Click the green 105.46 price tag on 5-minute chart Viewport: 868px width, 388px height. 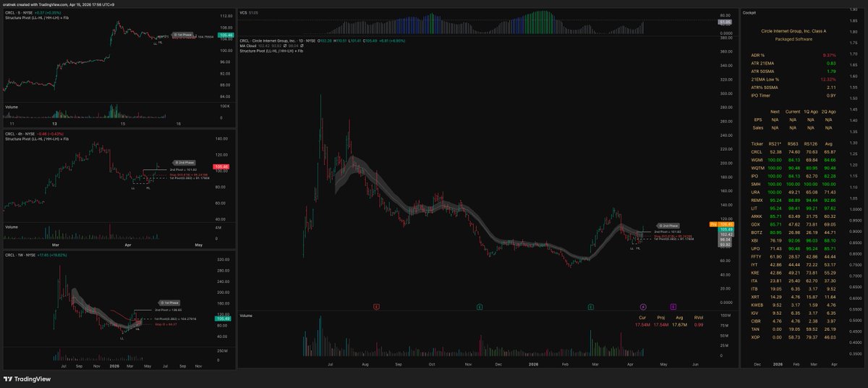pos(226,35)
